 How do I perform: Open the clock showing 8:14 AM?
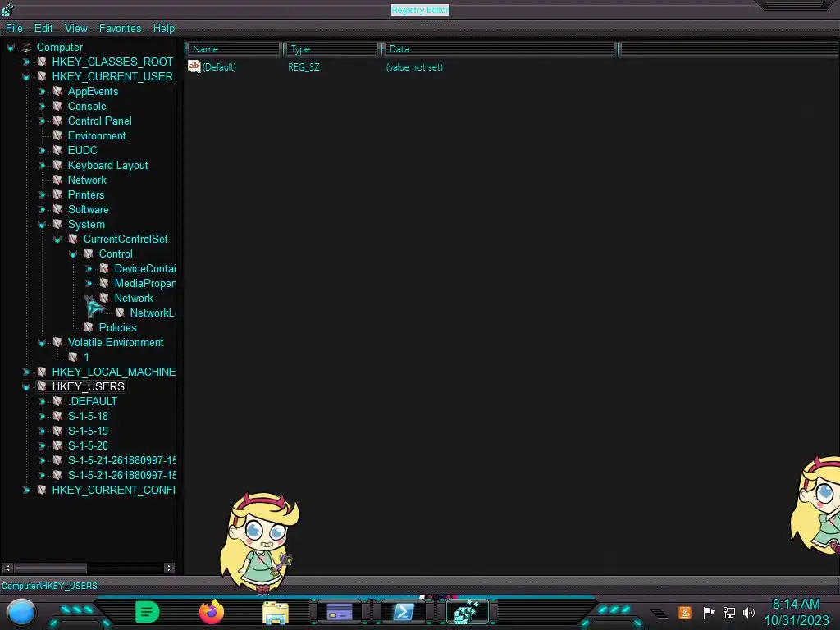(796, 613)
